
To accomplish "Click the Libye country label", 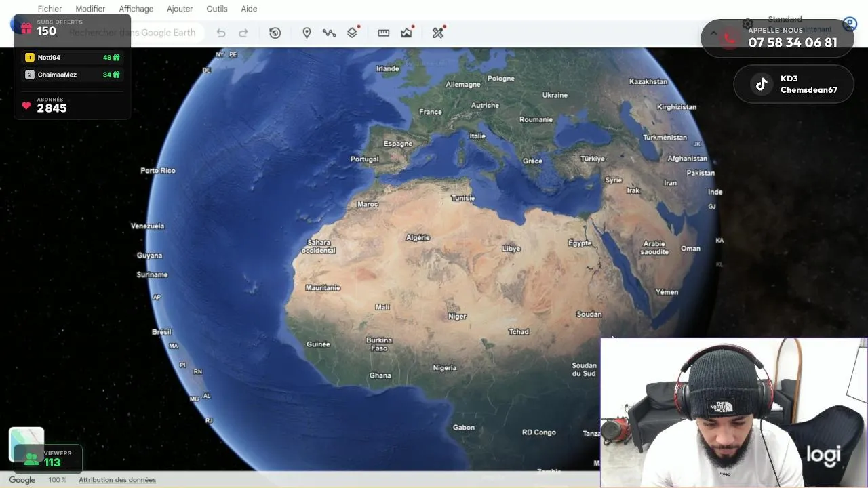I will (x=511, y=249).
